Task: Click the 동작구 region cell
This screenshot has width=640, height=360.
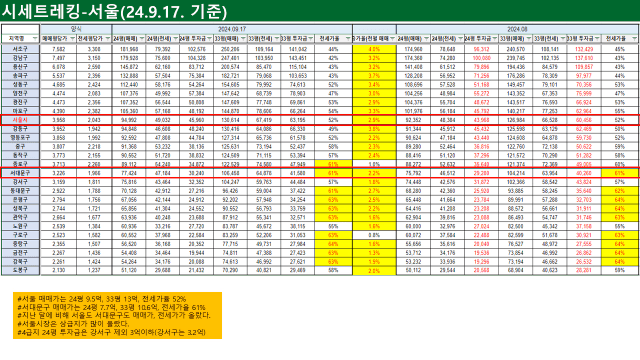Action: [20, 155]
